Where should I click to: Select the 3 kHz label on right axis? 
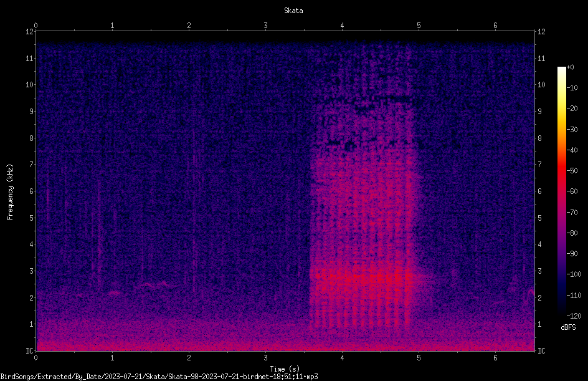pos(539,271)
